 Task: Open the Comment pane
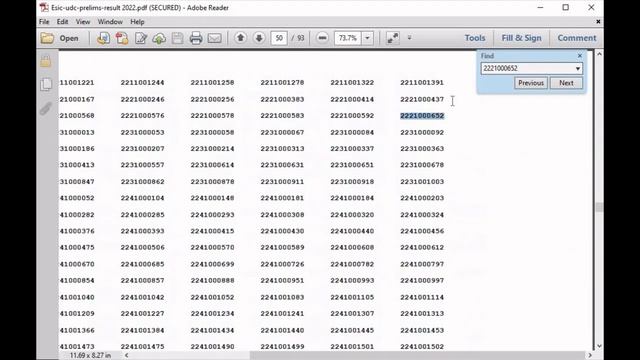coord(577,38)
